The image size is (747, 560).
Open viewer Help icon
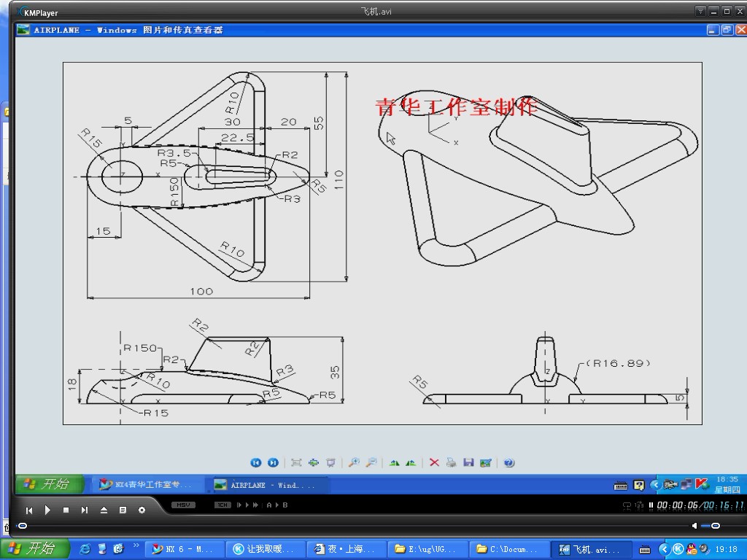pos(508,462)
